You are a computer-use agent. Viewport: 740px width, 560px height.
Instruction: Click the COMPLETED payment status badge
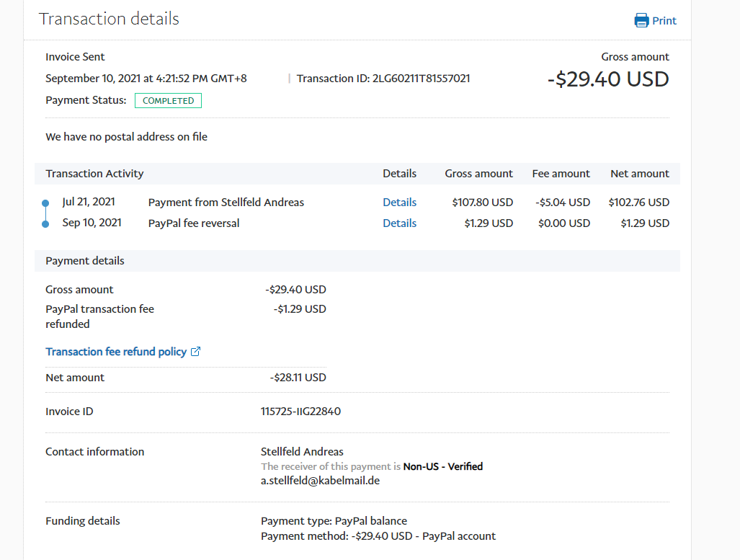click(x=168, y=101)
